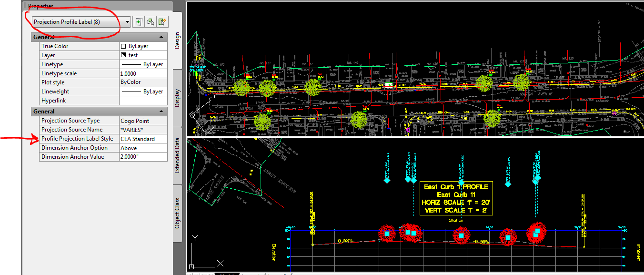Screen dimensions: 644x275
Task: Select the Layer property label
Action: click(x=48, y=55)
